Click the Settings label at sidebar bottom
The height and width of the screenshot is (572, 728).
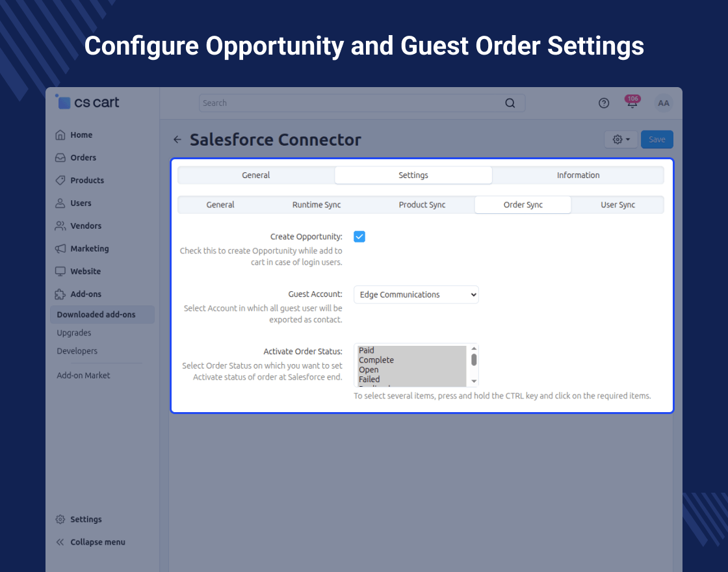pyautogui.click(x=86, y=519)
